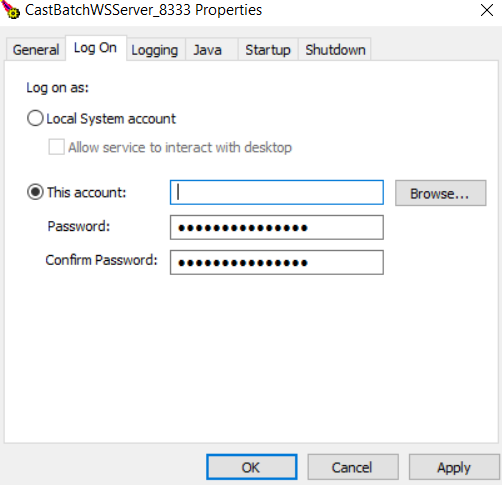Click into the Confirm Password field
The width and height of the screenshot is (502, 485).
(x=277, y=262)
